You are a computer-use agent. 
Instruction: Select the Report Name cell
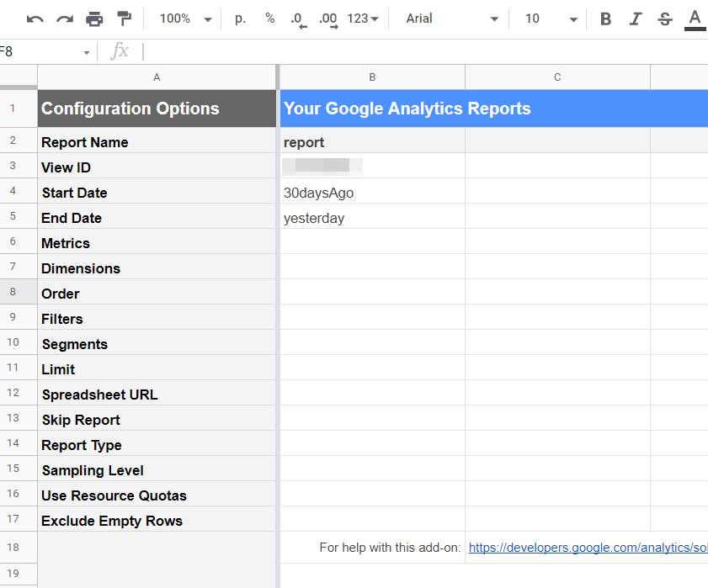tap(157, 142)
